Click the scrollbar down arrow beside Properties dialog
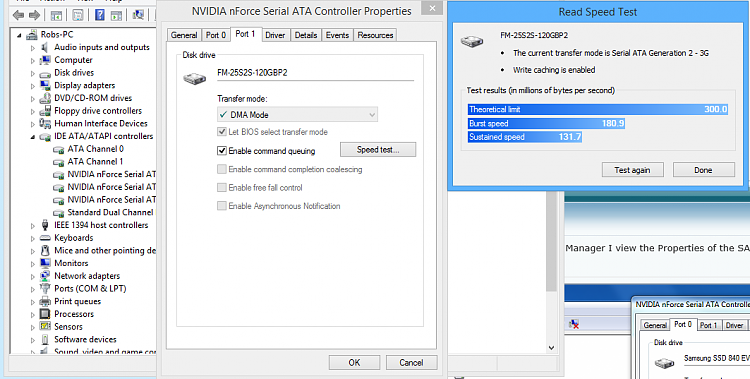Screen dimensions: 750x379 pyautogui.click(x=551, y=348)
